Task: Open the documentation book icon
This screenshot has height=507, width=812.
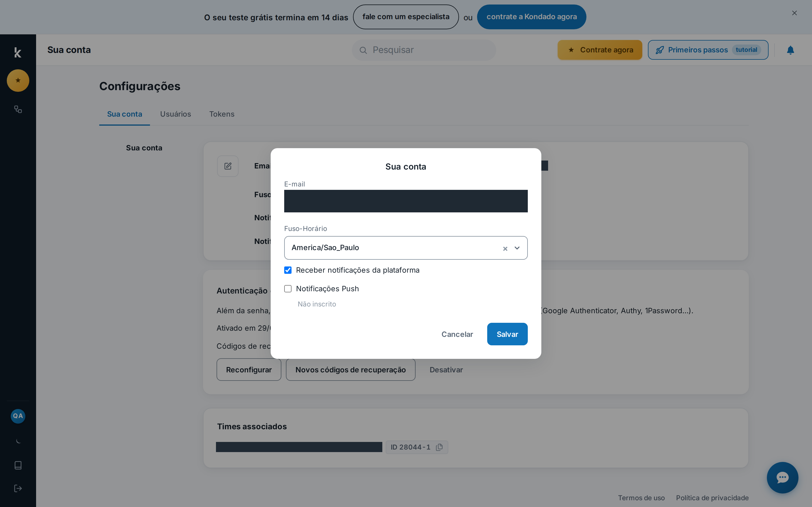Action: [x=18, y=465]
